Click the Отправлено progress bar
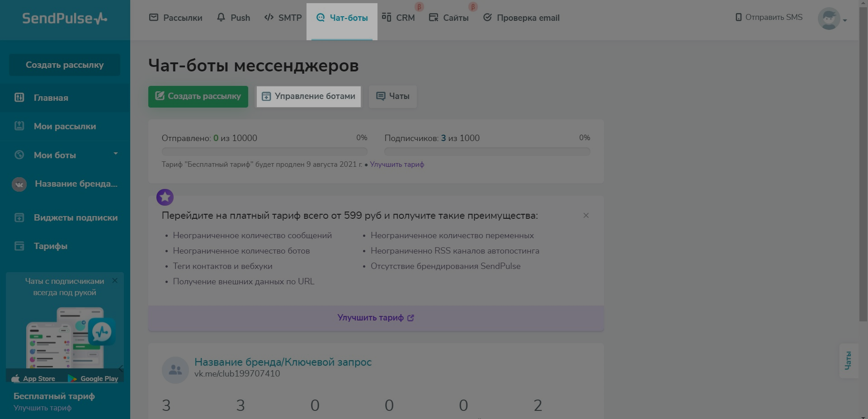This screenshot has width=868, height=419. [264, 151]
